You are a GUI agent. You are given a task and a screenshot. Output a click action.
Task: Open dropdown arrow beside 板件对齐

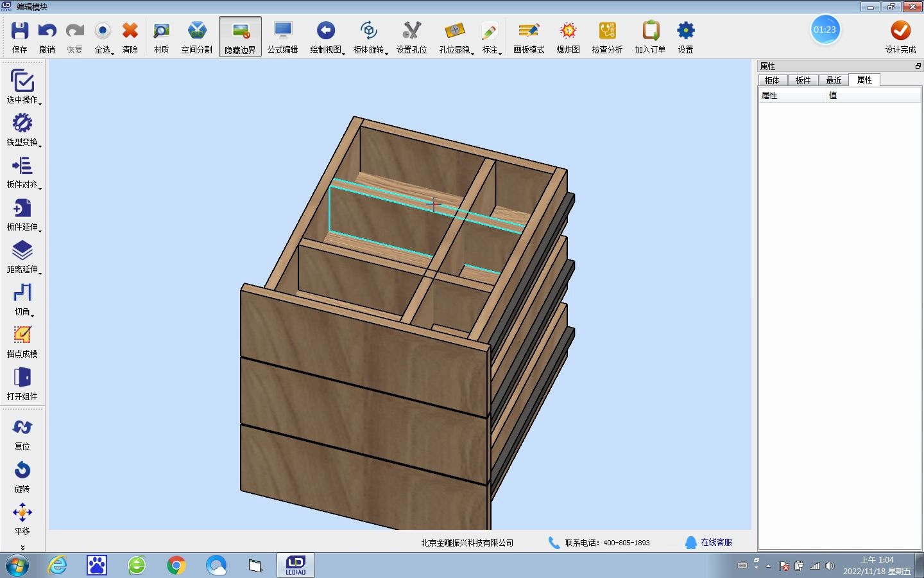click(x=40, y=188)
